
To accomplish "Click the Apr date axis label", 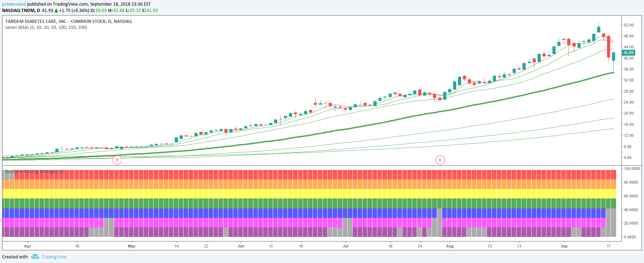I will (x=27, y=246).
